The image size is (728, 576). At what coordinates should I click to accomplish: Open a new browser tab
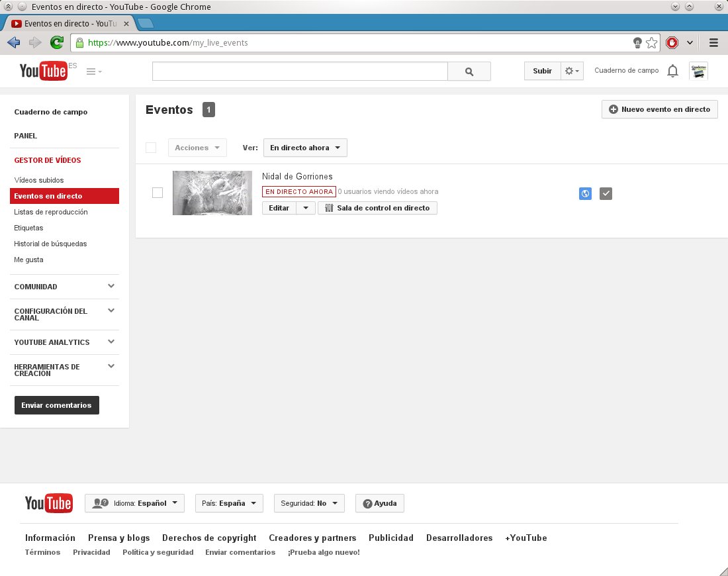coord(146,23)
